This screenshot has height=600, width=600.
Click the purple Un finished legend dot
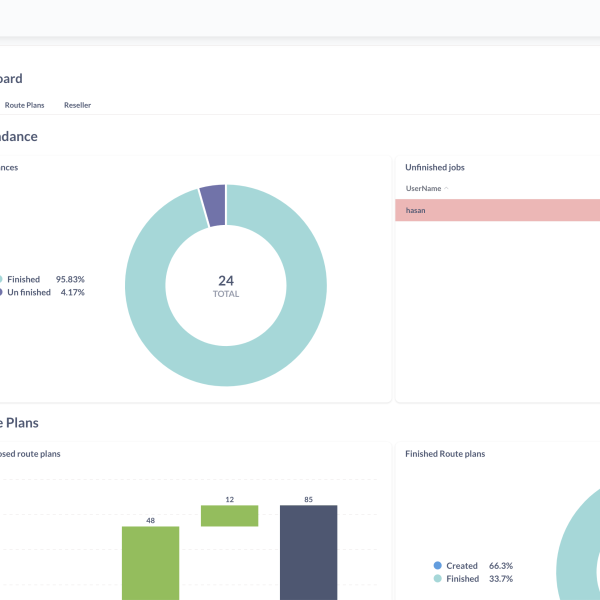[1, 292]
